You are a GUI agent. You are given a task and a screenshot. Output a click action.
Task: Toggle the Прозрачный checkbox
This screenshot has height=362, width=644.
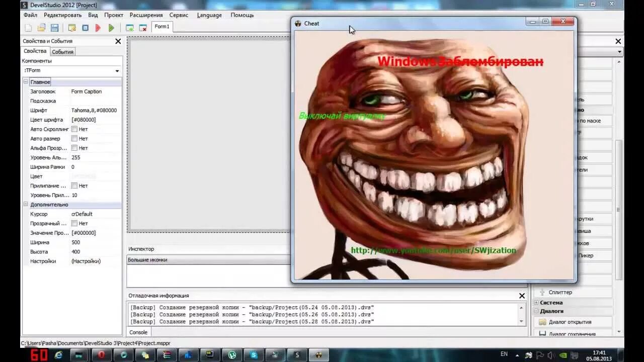(74, 223)
